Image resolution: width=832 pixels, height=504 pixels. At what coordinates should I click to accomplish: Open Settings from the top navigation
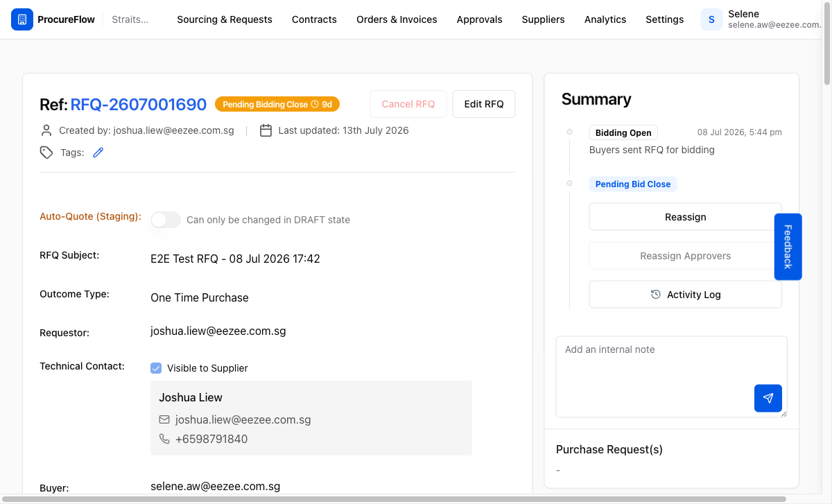pos(665,19)
